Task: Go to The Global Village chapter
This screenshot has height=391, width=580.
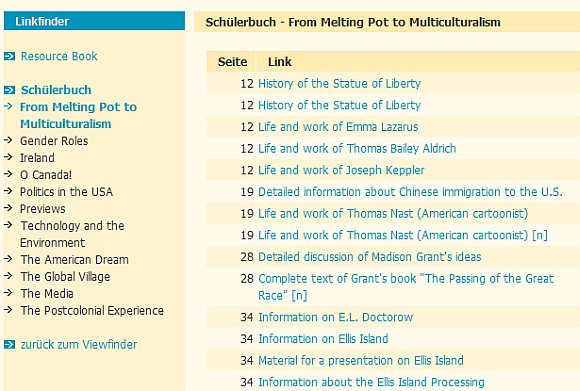Action: pos(65,277)
